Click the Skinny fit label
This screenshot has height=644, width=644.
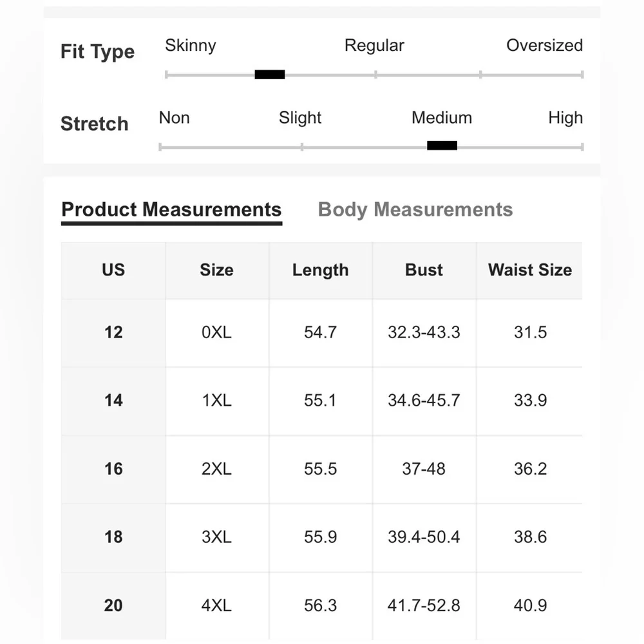pyautogui.click(x=191, y=46)
